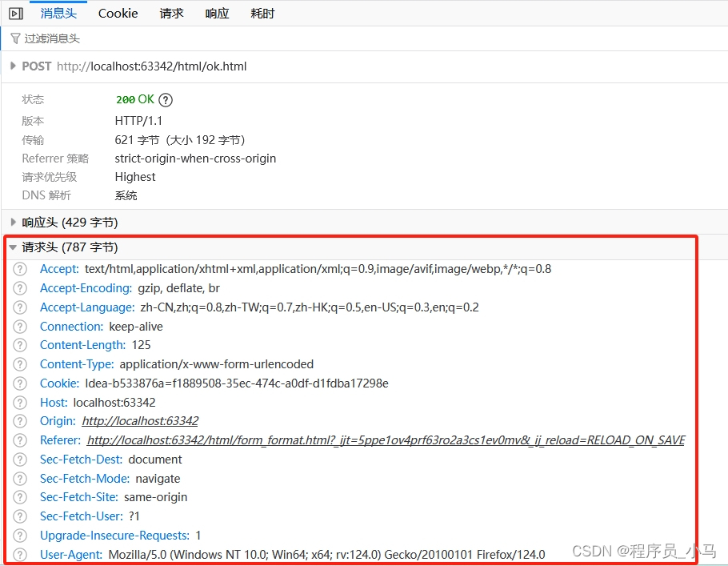The image size is (728, 566).
Task: Open help icon for Accept-Language header
Action: click(x=20, y=307)
